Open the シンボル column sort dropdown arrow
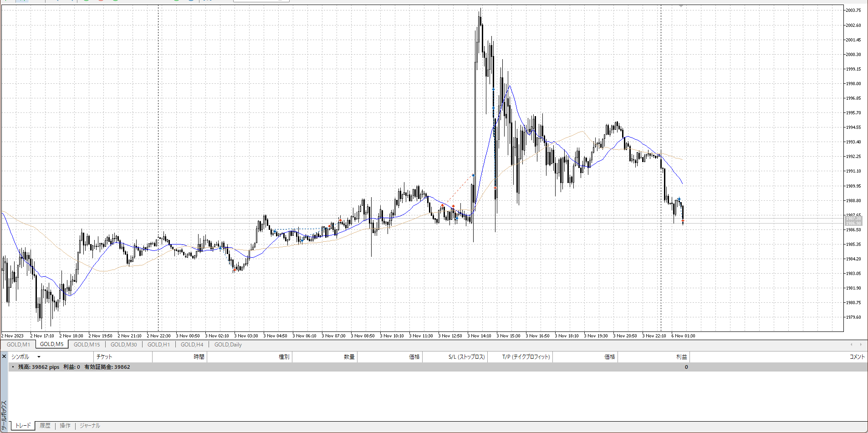The width and height of the screenshot is (868, 433). [39, 357]
